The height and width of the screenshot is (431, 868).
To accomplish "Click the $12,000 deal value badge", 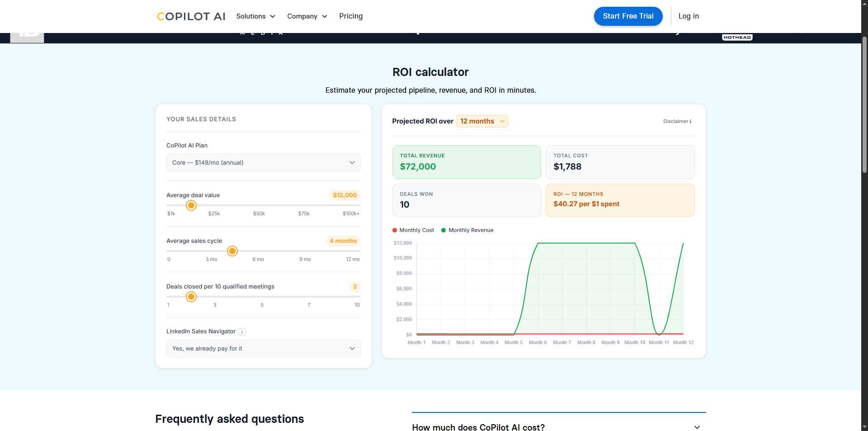I will (345, 195).
